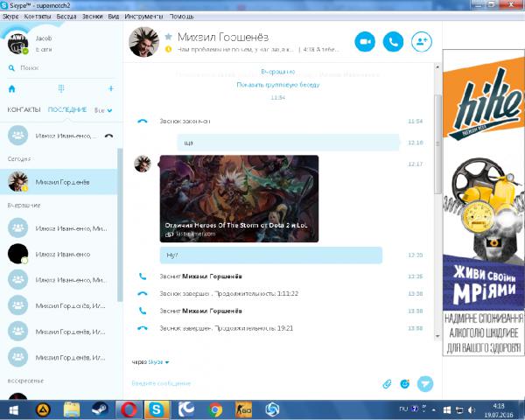Open the dial pad

61,88
